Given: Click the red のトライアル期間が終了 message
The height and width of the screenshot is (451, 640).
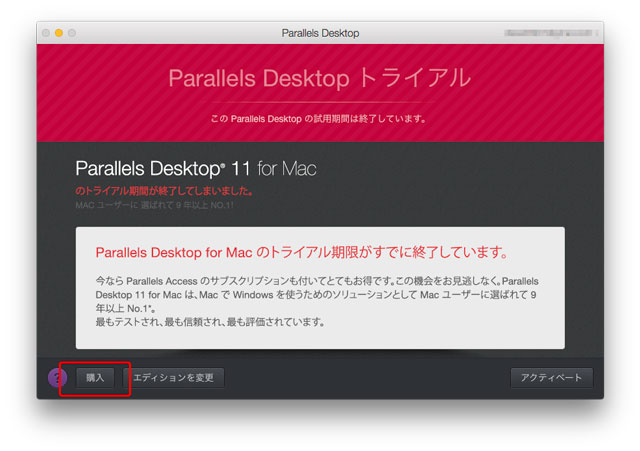Looking at the screenshot, I should click(164, 191).
